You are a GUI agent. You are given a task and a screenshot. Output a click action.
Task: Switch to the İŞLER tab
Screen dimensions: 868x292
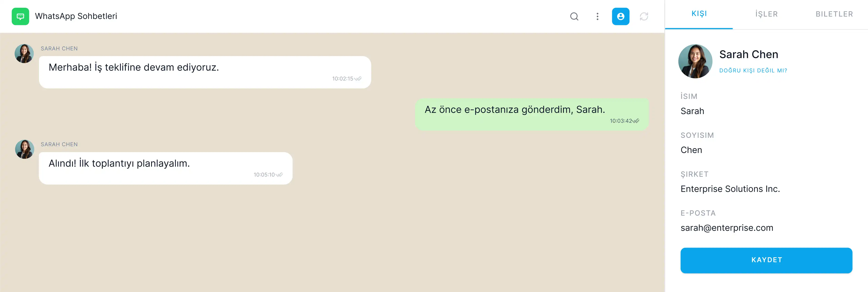pos(766,14)
